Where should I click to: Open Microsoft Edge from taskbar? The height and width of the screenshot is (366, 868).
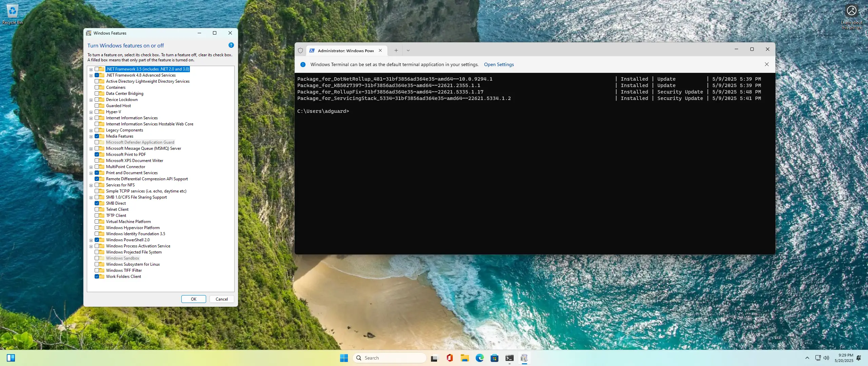click(479, 358)
